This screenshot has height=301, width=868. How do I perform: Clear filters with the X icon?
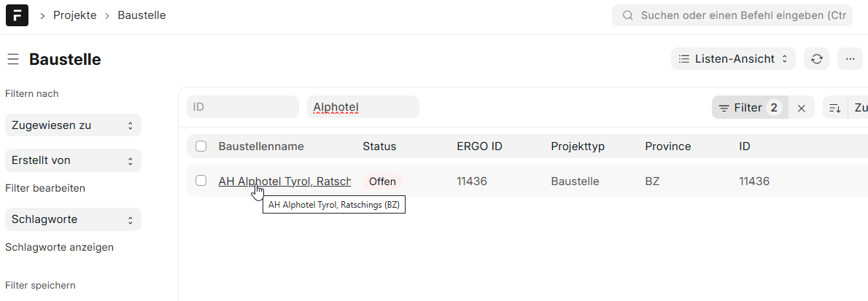pyautogui.click(x=801, y=108)
